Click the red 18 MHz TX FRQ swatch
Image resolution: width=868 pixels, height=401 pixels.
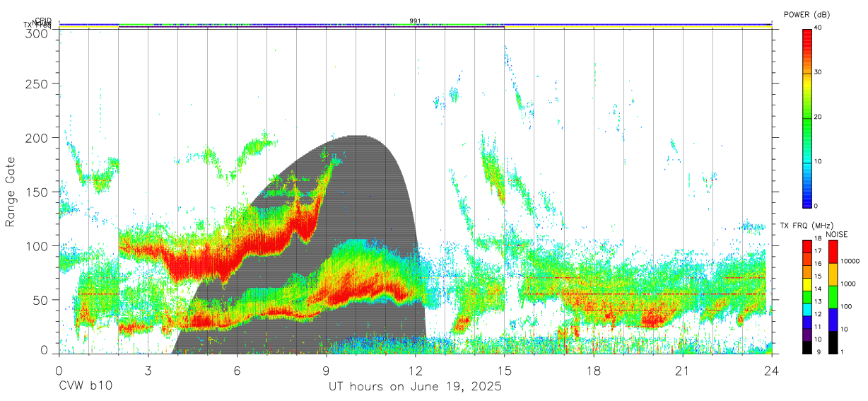coord(807,247)
